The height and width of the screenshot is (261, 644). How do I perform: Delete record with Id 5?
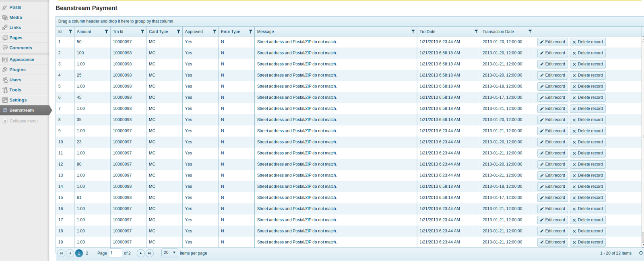pos(588,87)
